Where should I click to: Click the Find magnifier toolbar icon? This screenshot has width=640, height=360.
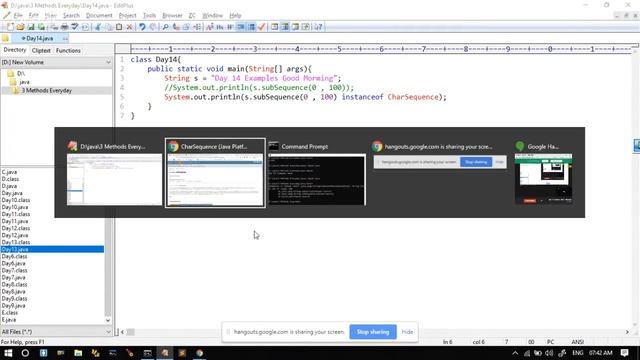click(x=165, y=27)
